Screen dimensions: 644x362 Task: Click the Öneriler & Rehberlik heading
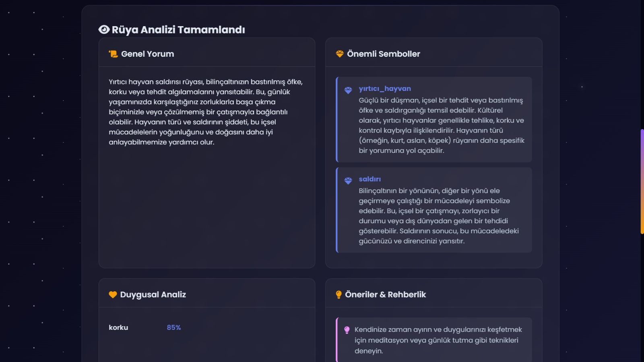click(x=385, y=294)
